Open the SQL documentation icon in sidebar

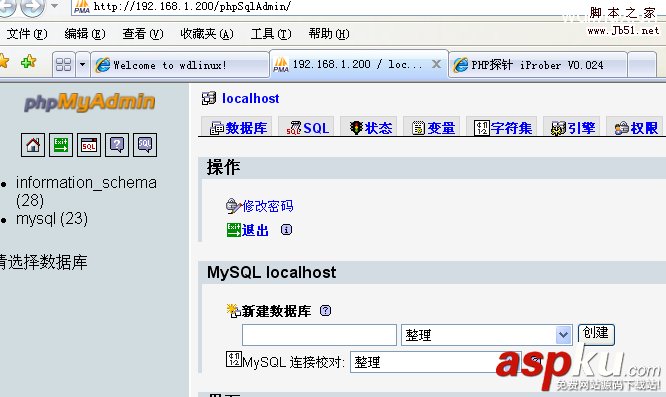point(145,145)
